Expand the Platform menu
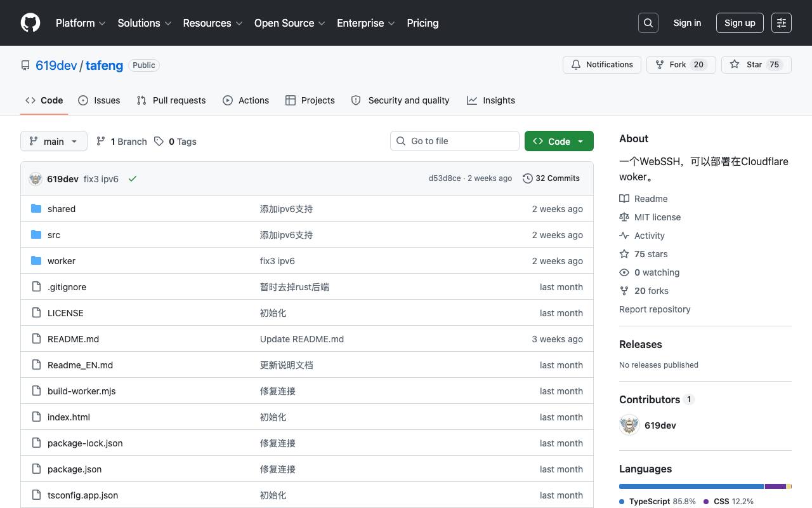 [x=81, y=23]
